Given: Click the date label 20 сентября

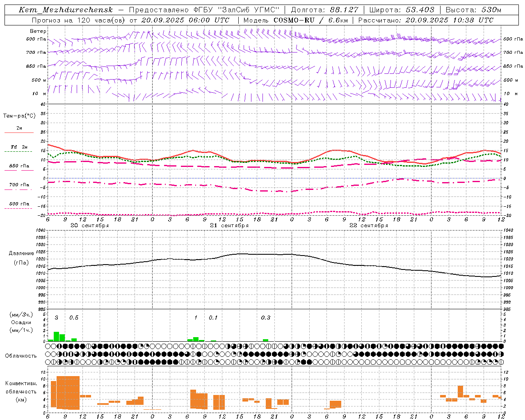Looking at the screenshot, I should click(x=89, y=226).
